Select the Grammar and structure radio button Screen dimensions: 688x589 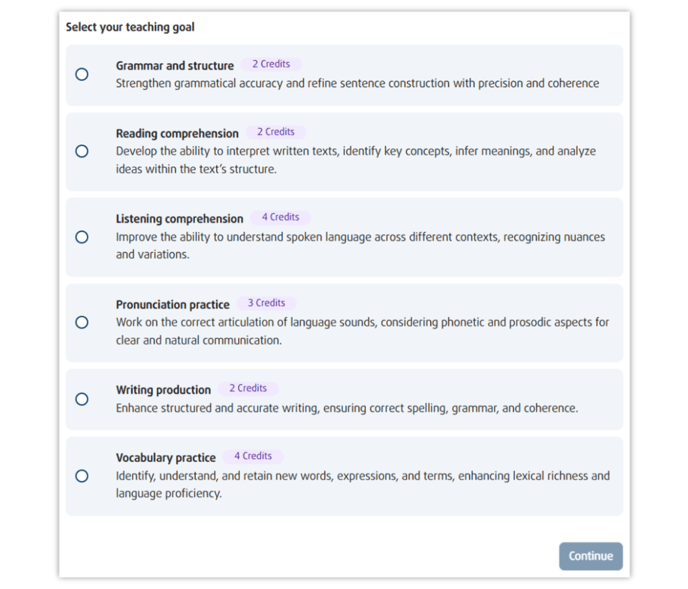[x=82, y=74]
